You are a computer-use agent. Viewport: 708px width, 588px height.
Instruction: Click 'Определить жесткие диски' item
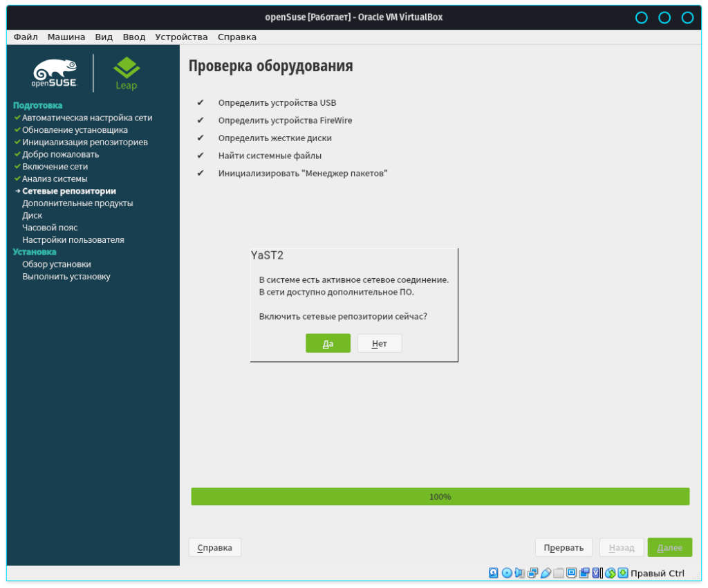point(275,138)
